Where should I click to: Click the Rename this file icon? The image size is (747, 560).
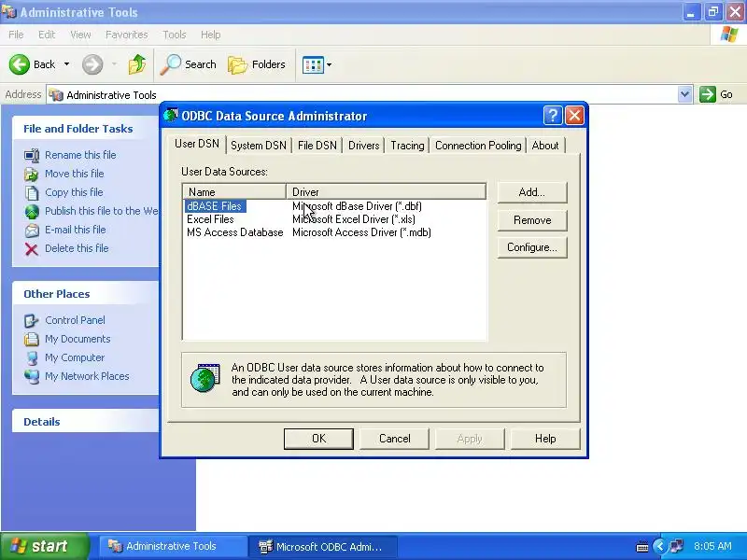pyautogui.click(x=32, y=155)
